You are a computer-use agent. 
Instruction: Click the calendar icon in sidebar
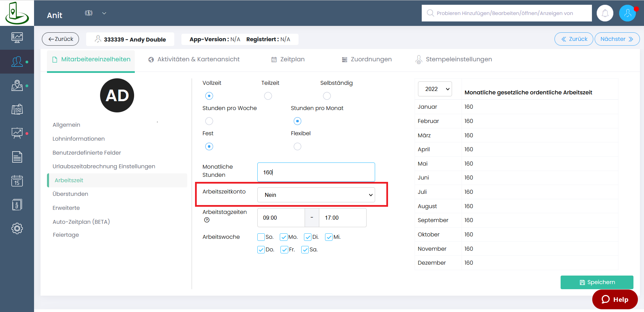(x=17, y=181)
